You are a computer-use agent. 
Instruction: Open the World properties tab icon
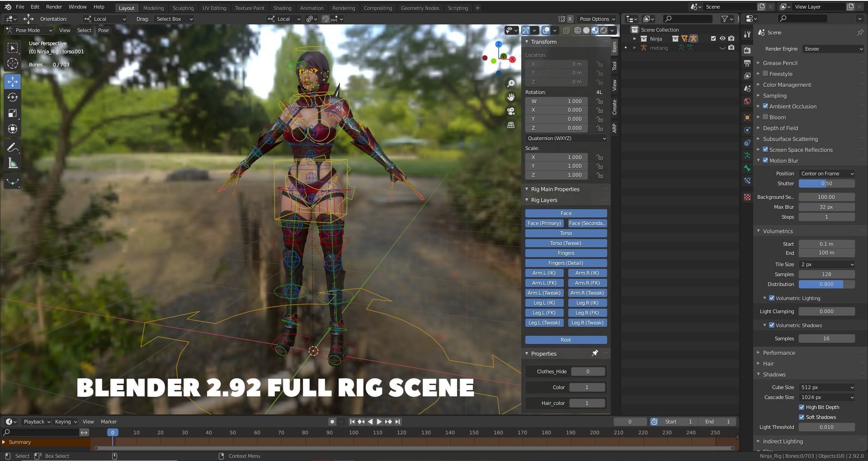point(747,101)
